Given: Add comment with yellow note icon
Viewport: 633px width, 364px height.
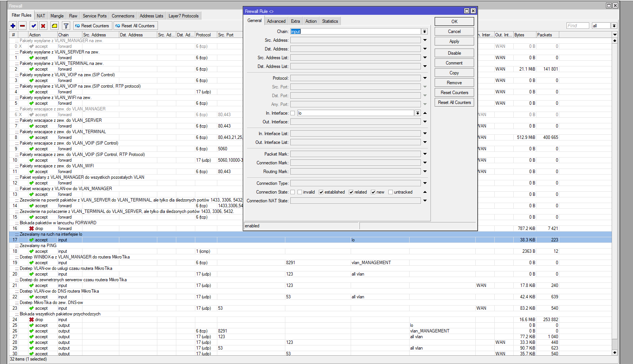Looking at the screenshot, I should (x=55, y=26).
